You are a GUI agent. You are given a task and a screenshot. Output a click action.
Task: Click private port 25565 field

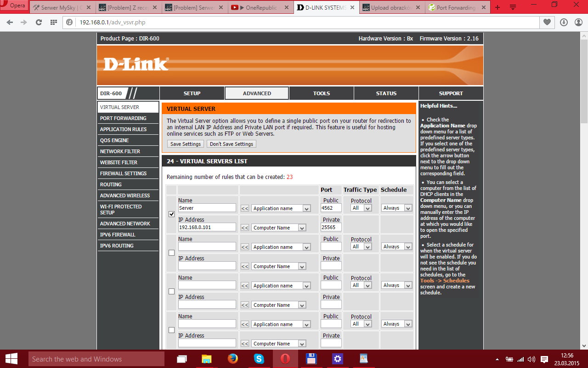(x=331, y=227)
